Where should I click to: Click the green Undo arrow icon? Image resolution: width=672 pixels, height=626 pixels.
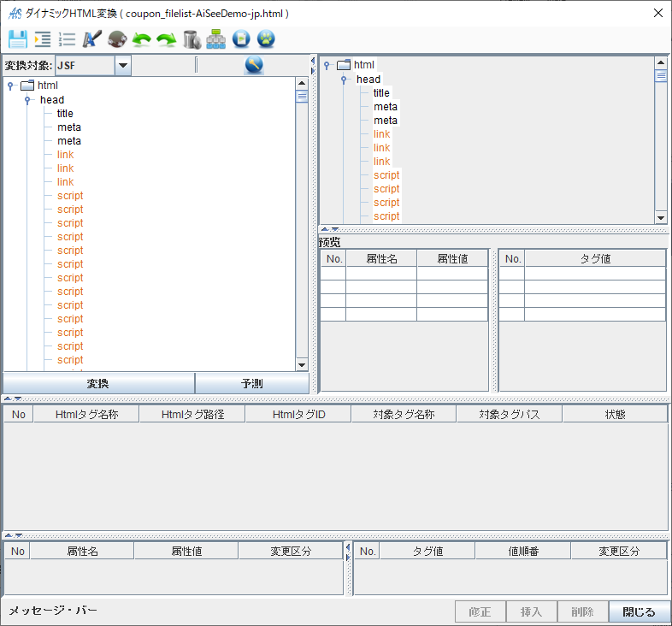141,39
